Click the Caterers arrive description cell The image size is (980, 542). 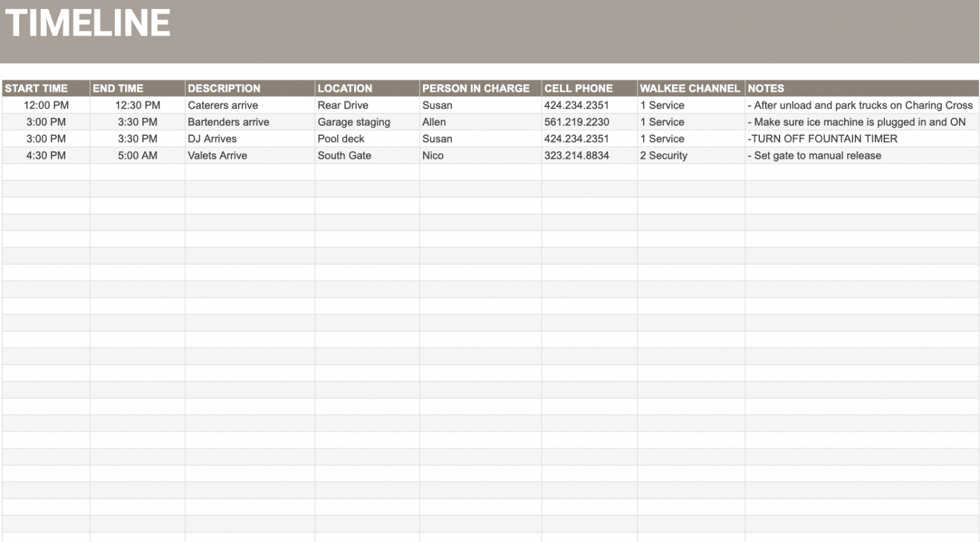[x=221, y=105]
